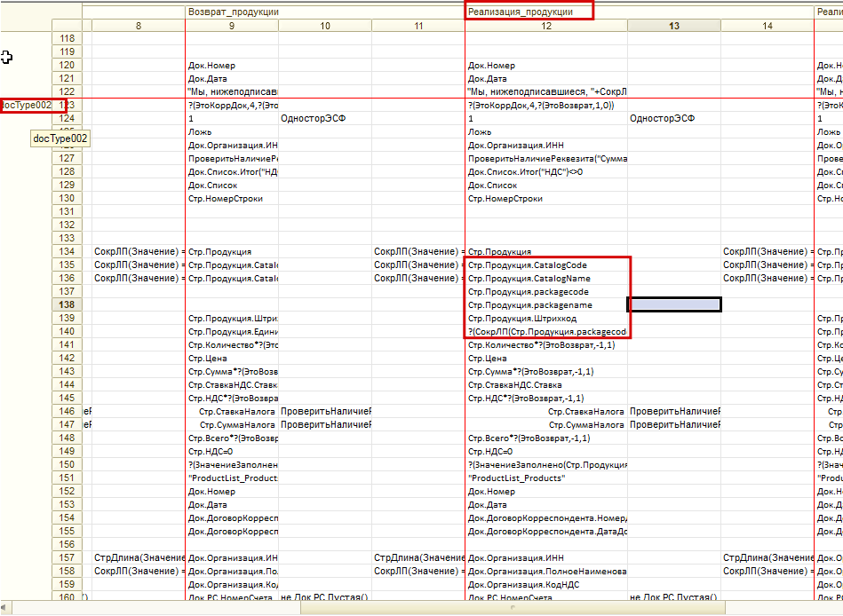Viewport: 843px width, 616px height.
Task: Click "Стр.НомерСтроки" cell in column 12
Action: tap(546, 198)
